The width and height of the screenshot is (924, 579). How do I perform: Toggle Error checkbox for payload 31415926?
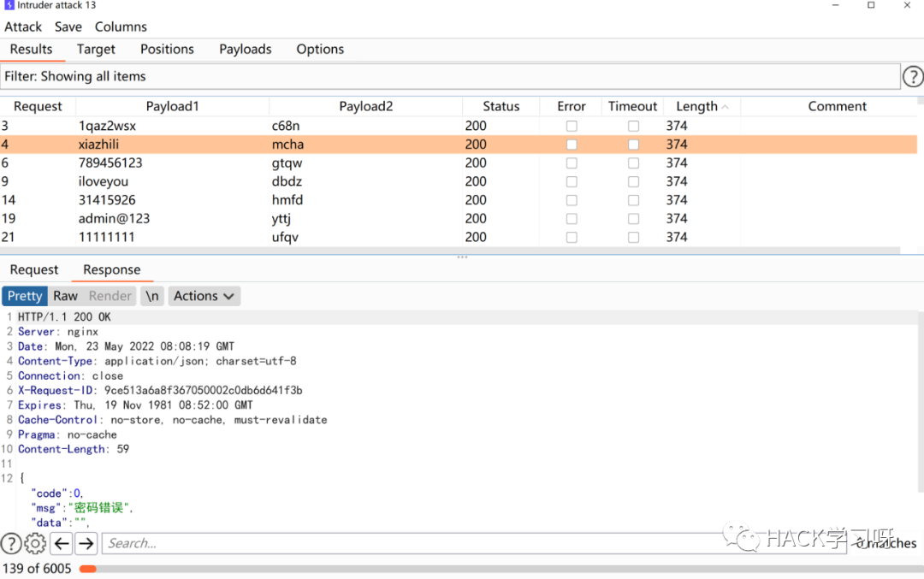click(x=572, y=200)
